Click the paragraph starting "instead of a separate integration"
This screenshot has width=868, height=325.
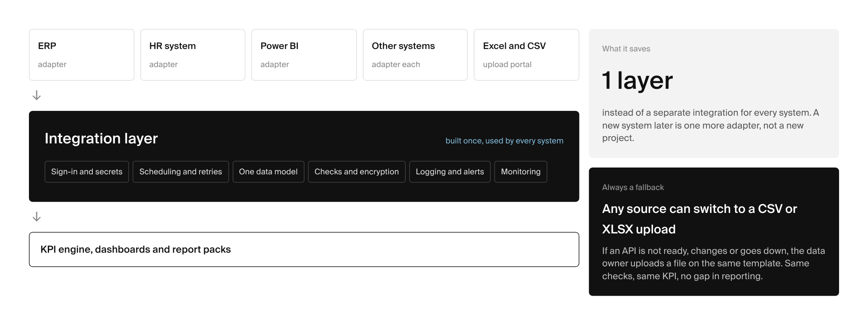pos(710,125)
